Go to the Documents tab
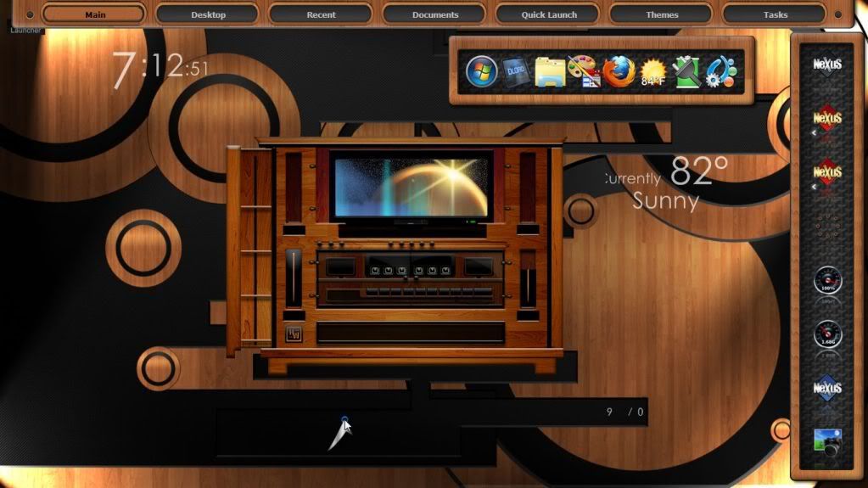 pos(435,14)
